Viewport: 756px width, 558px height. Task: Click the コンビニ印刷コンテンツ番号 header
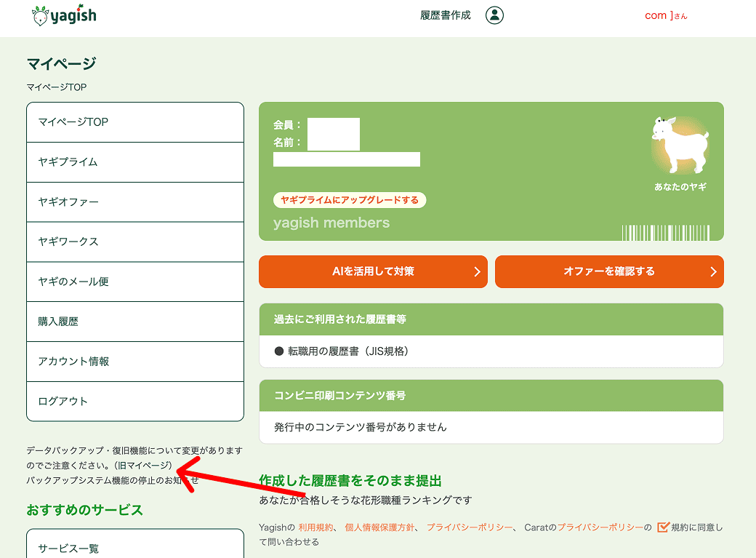coord(491,396)
